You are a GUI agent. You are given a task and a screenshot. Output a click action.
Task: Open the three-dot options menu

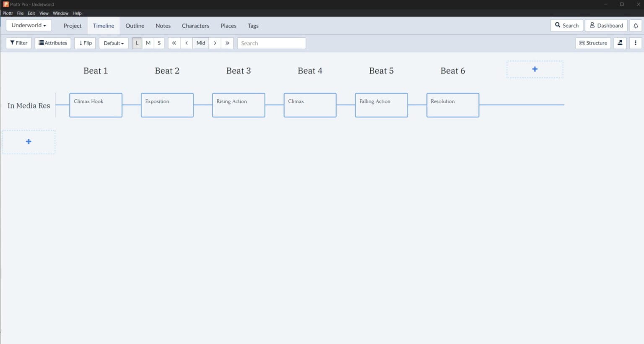pos(636,43)
